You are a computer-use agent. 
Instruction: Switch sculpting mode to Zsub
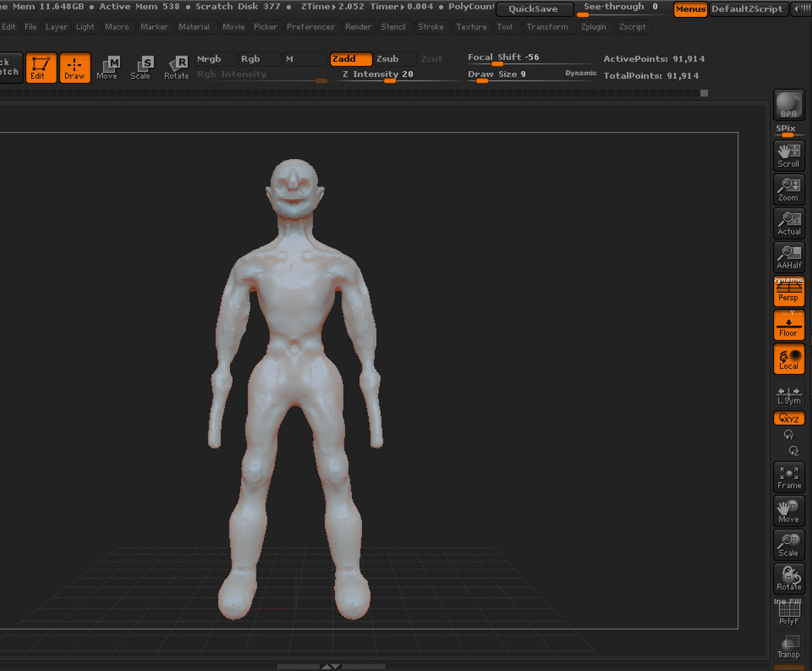(394, 59)
